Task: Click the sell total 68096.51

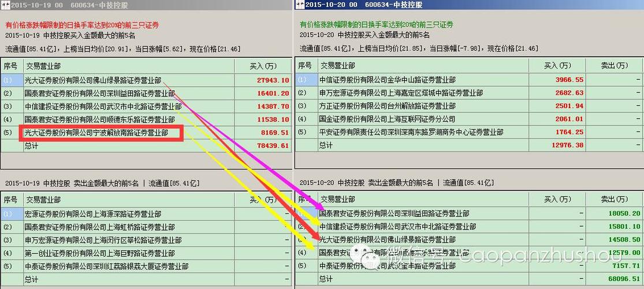Action: 624,280
